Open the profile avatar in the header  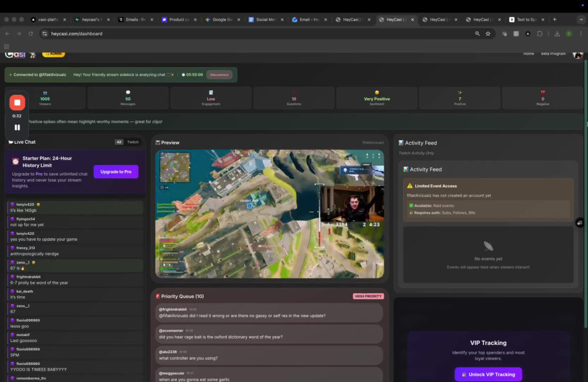(577, 54)
